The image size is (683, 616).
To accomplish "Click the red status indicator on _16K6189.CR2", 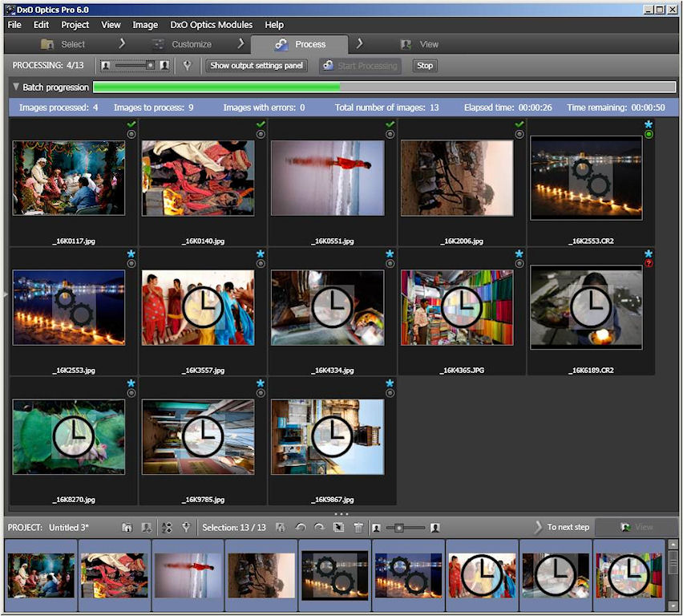I will point(649,264).
